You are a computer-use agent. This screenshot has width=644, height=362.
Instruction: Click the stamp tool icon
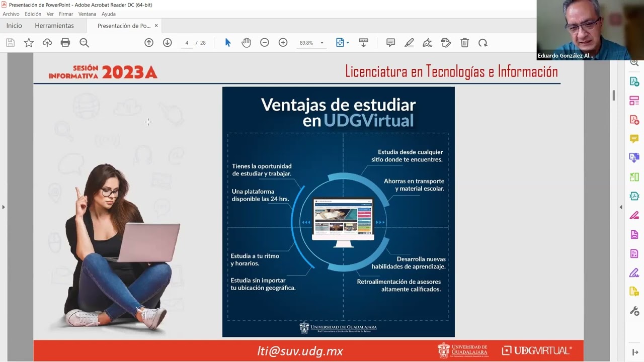tap(446, 43)
